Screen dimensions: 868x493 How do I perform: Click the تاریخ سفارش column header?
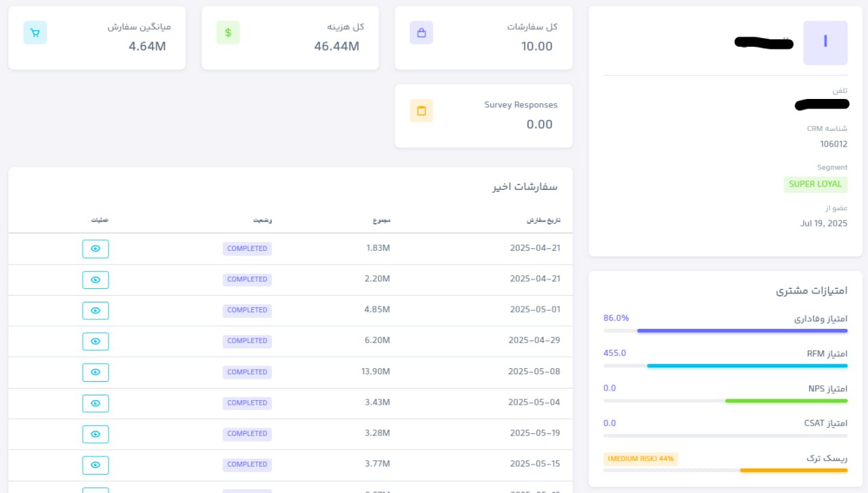543,220
